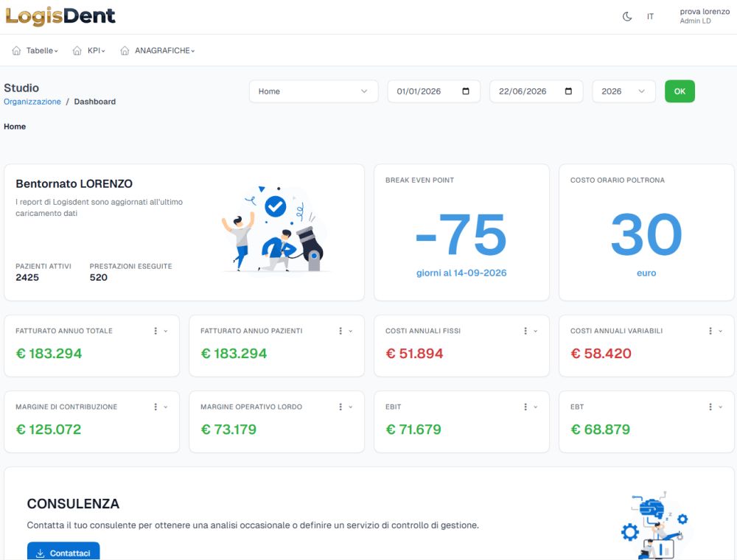The height and width of the screenshot is (560, 737).
Task: Click the Prestazioni Eseguite value 520
Action: click(x=99, y=277)
